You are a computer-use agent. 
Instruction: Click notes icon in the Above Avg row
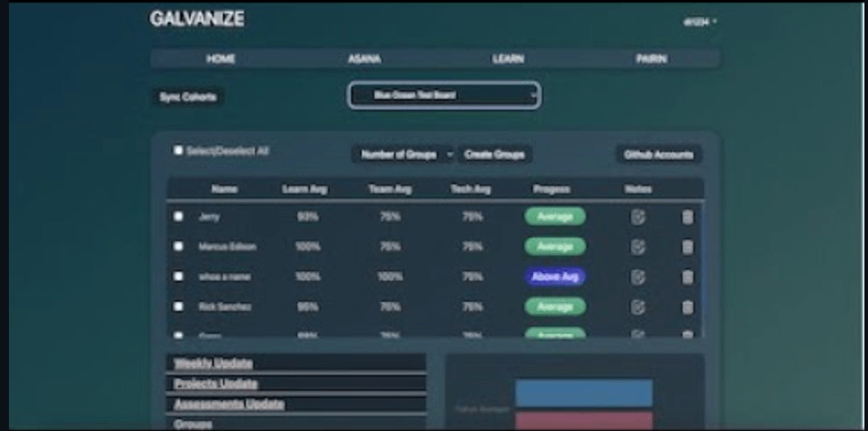point(638,277)
